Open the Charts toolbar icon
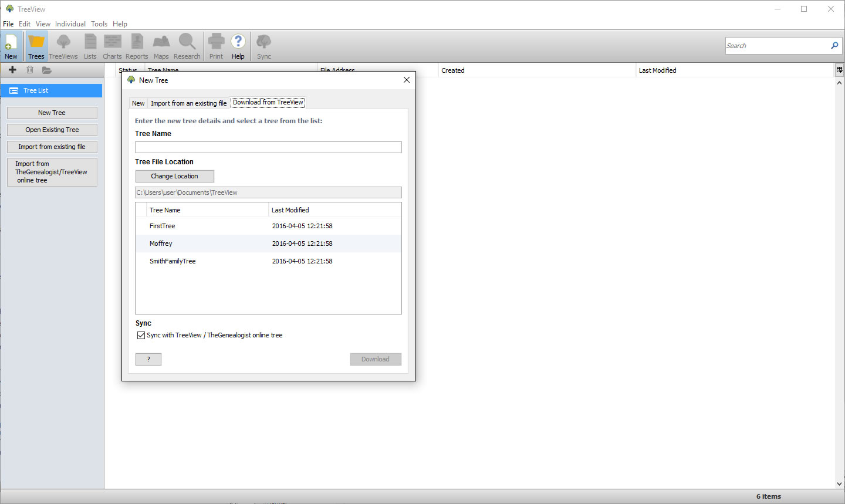Screen dimensions: 845x504 point(112,46)
